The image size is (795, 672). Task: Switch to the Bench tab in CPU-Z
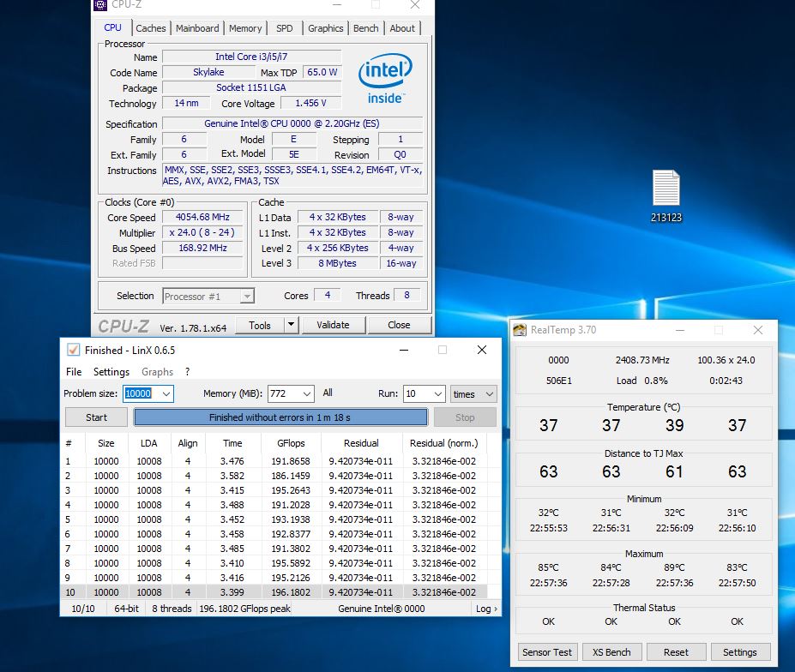click(x=366, y=28)
